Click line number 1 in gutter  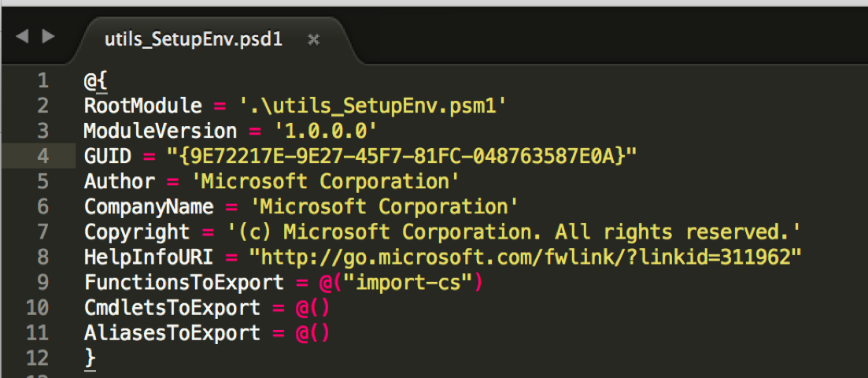42,81
